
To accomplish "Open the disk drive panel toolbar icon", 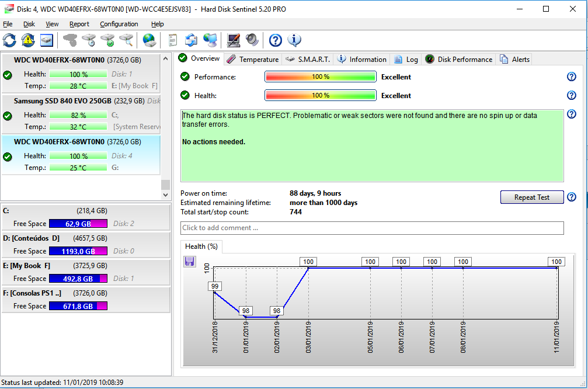I will 47,40.
